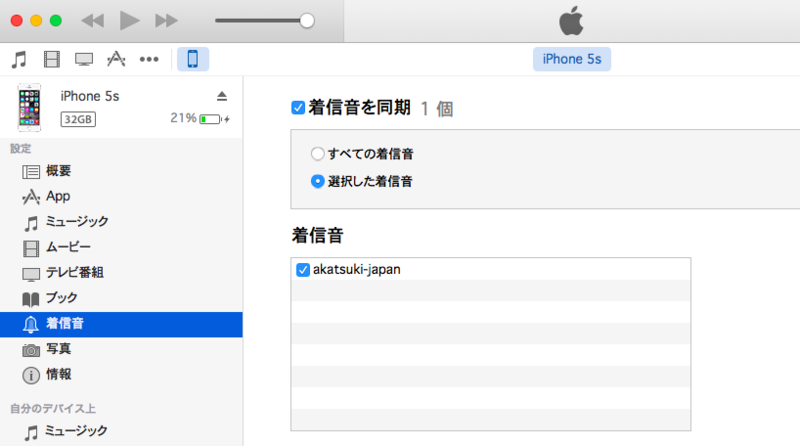
Task: Select ミュージック under 設定
Action: click(x=121, y=222)
